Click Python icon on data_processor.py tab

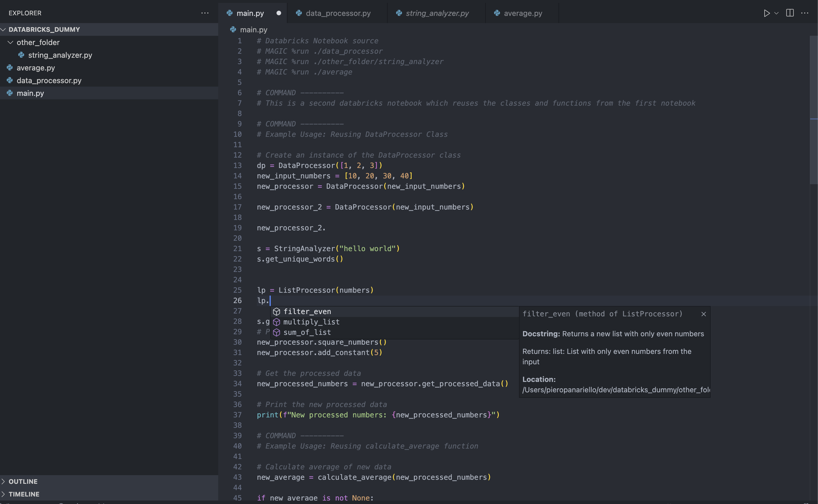(x=299, y=13)
